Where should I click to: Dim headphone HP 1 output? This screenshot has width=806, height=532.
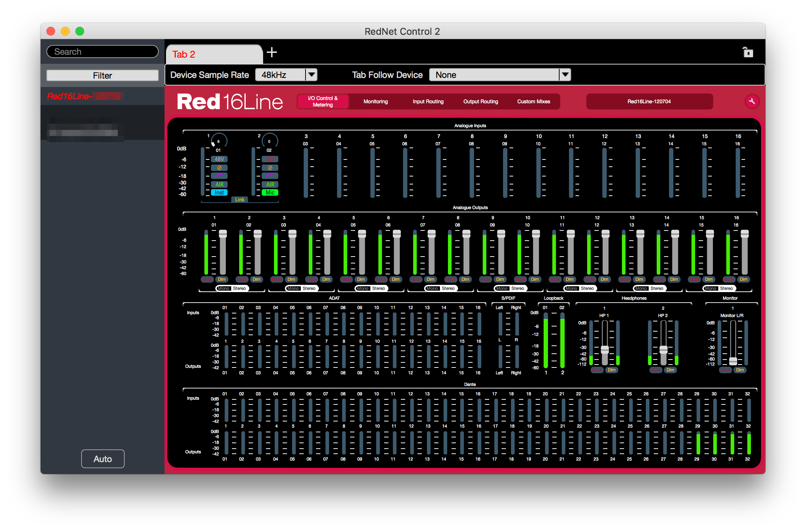612,370
